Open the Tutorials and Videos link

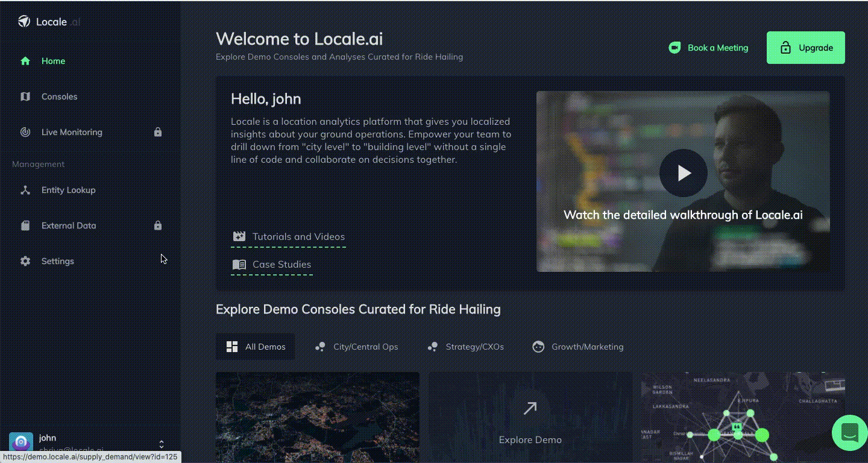(289, 237)
